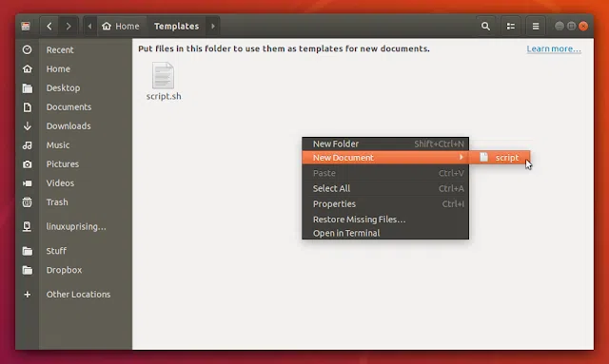
Task: Open Documents label in the sidebar
Action: click(69, 106)
